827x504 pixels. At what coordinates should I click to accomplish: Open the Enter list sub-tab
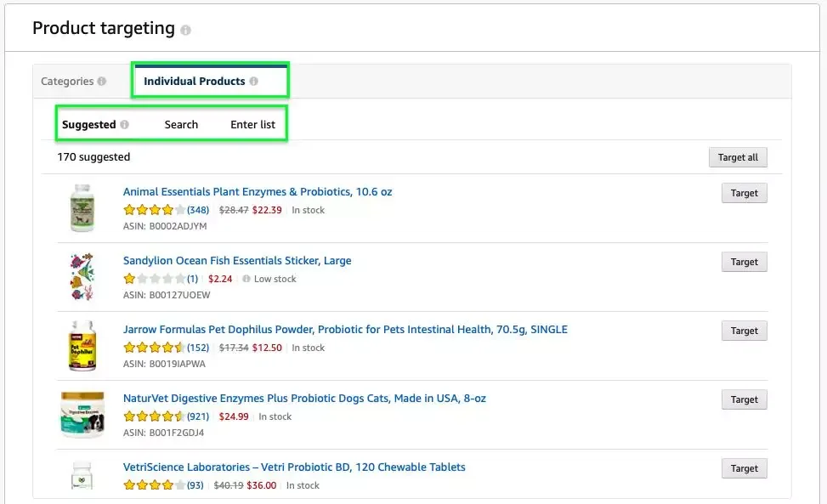coord(252,124)
